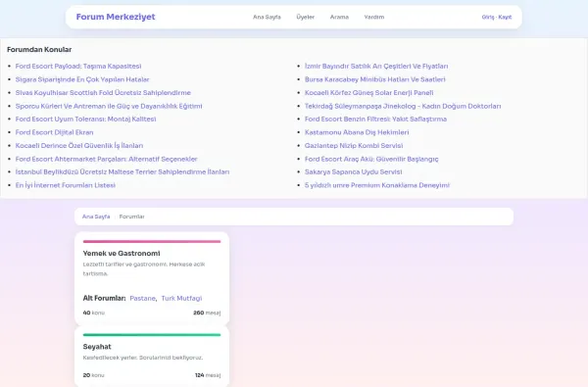Open İstanbul Beylikdüzü Maltese Terrier topic
Image resolution: width=588 pixels, height=387 pixels.
point(122,171)
